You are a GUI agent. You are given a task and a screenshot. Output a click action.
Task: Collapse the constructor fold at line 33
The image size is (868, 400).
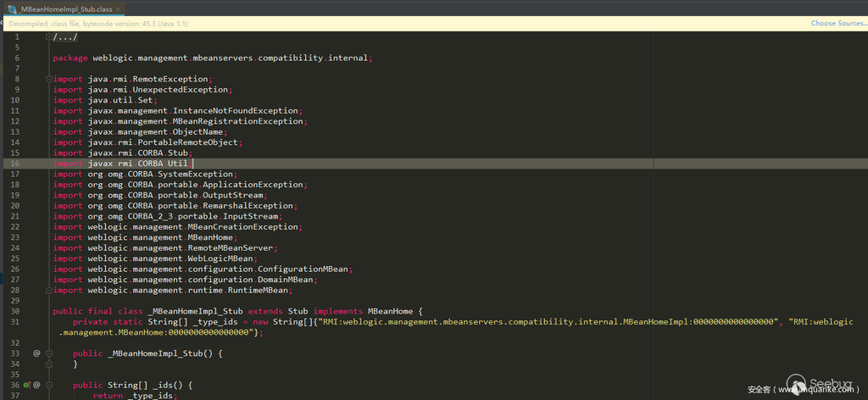[48, 353]
